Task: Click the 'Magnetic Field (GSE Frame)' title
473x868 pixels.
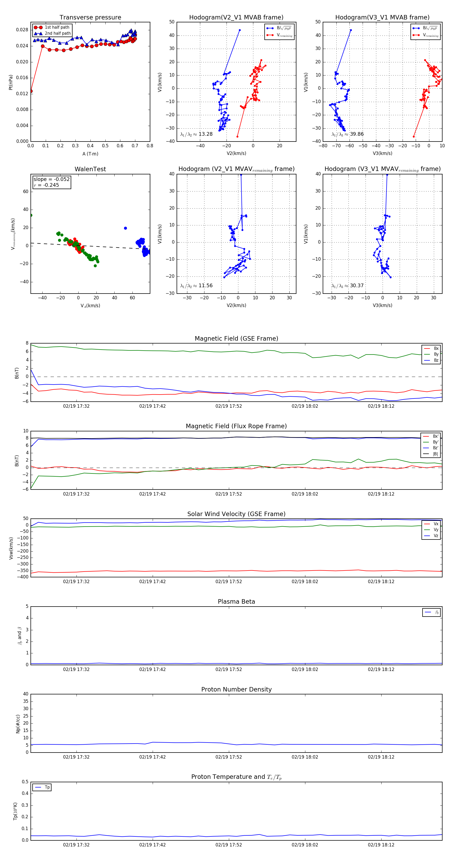Action: point(236,339)
